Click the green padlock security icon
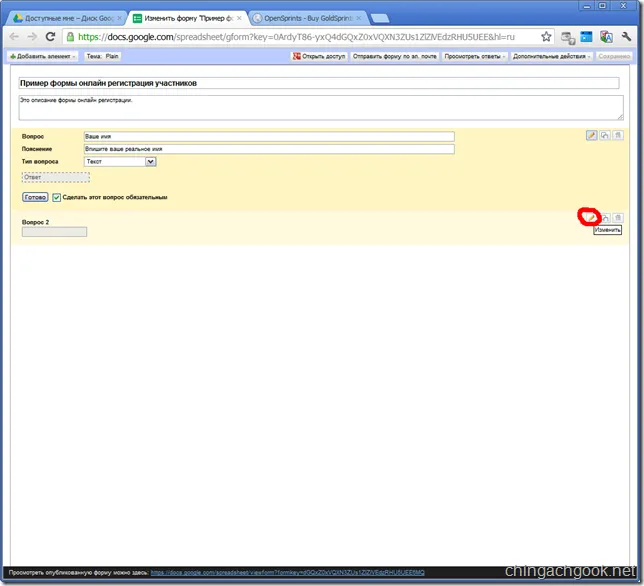644x586 pixels. click(70, 37)
